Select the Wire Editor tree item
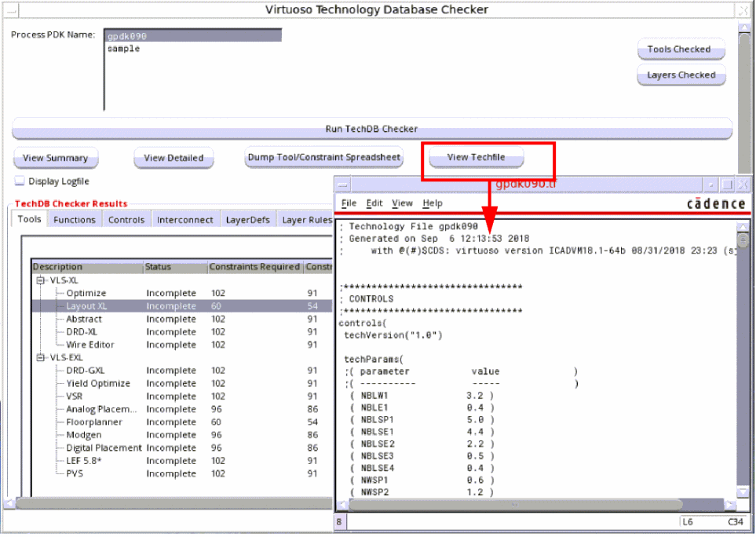This screenshot has width=756, height=537. tap(89, 345)
